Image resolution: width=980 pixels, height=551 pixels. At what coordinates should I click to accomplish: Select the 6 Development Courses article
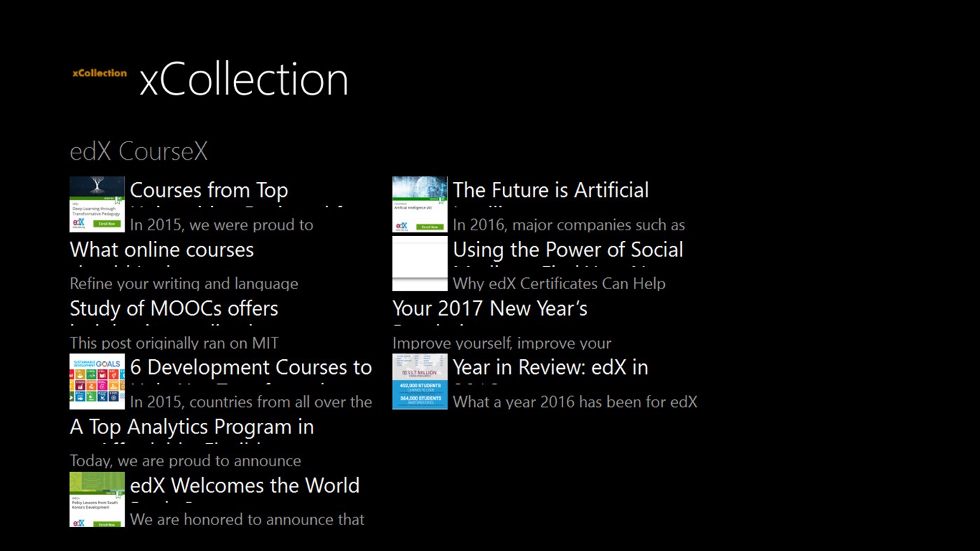[x=250, y=367]
